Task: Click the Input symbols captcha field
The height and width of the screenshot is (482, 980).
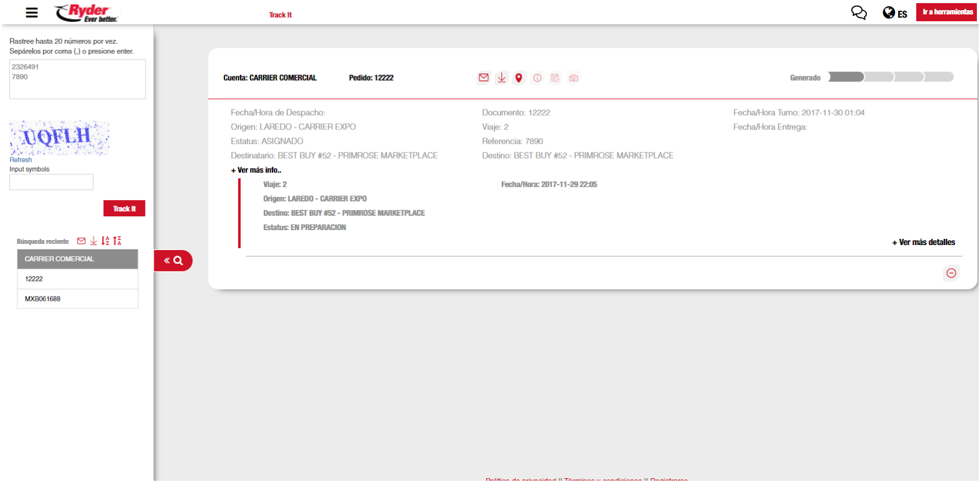Action: pos(51,182)
